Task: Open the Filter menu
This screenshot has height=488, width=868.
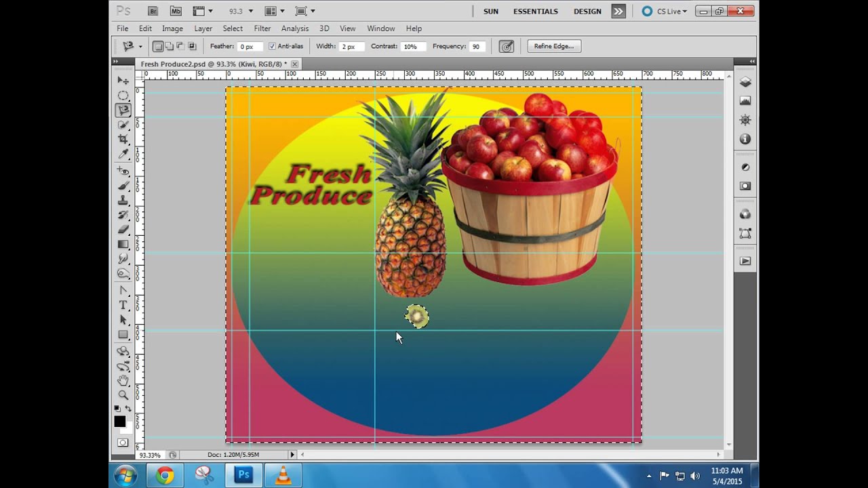Action: point(262,28)
